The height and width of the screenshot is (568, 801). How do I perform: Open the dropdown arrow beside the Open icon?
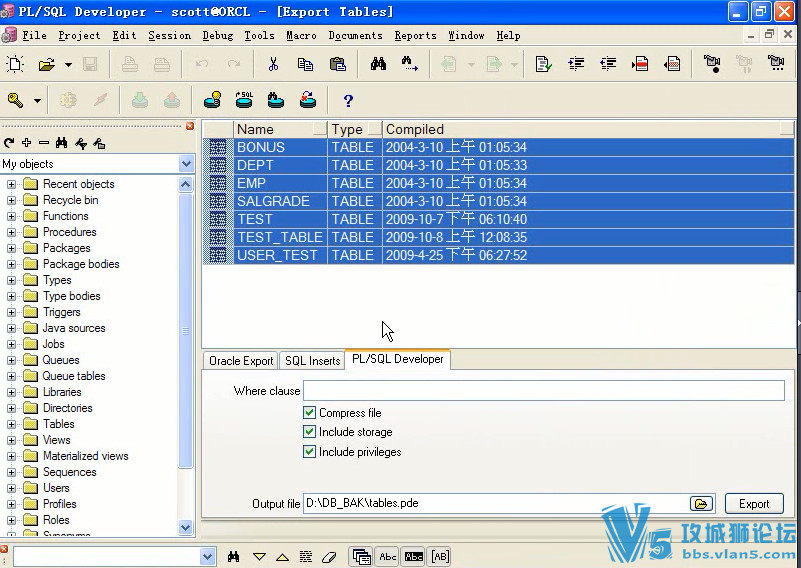click(68, 65)
